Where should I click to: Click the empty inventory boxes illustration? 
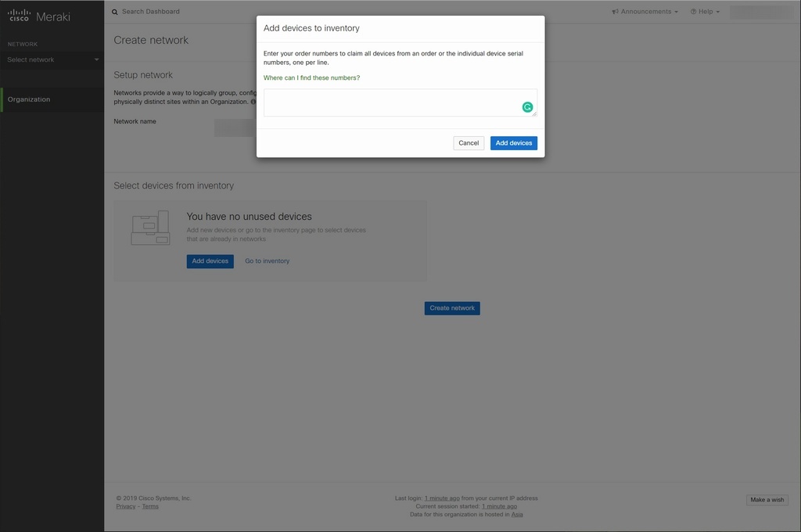151,228
